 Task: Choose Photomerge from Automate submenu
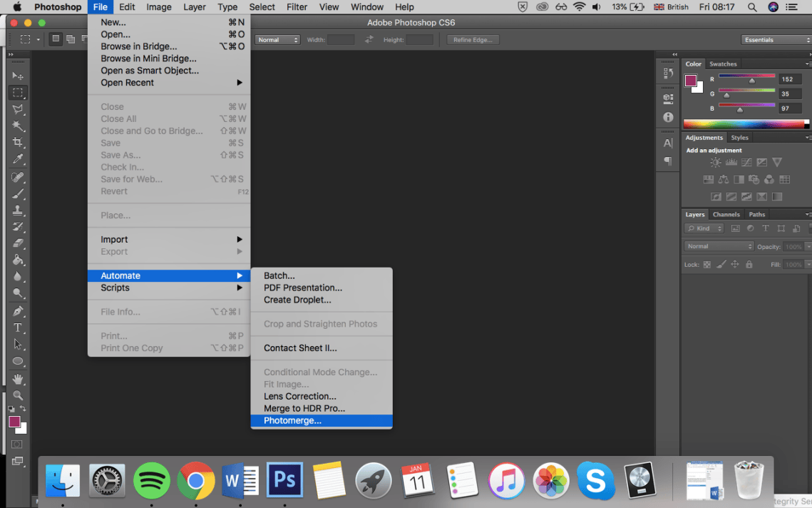point(322,420)
